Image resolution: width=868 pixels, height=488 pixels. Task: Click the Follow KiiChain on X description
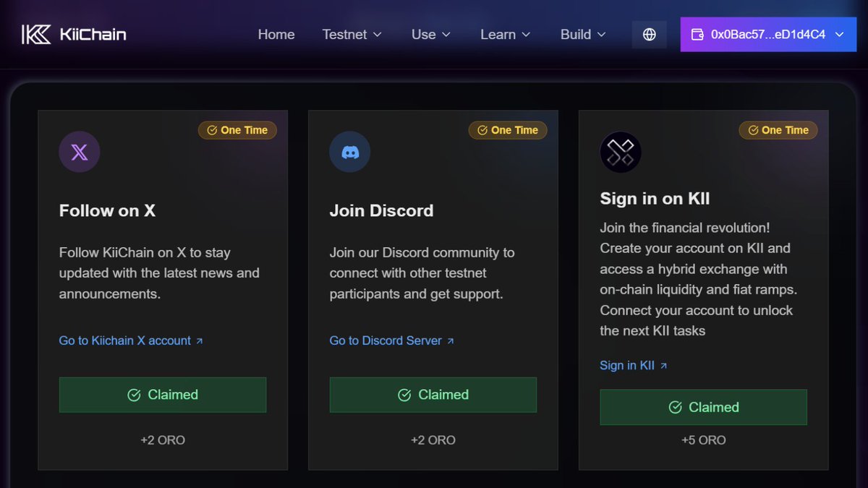(159, 273)
